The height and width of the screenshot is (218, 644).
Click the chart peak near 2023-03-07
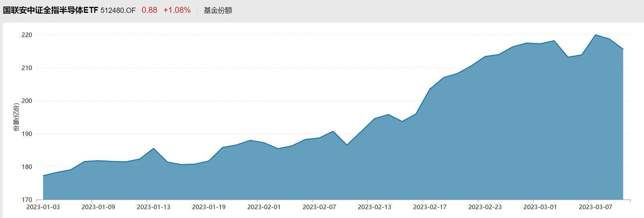click(595, 35)
